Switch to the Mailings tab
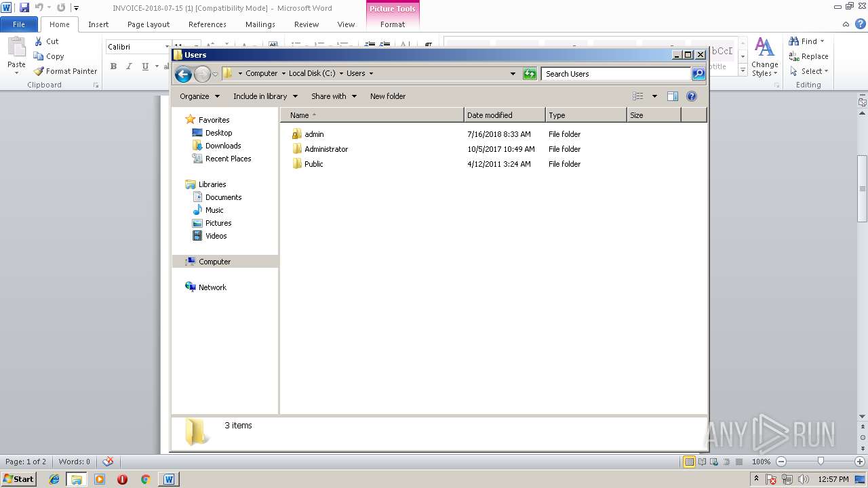 (x=260, y=24)
